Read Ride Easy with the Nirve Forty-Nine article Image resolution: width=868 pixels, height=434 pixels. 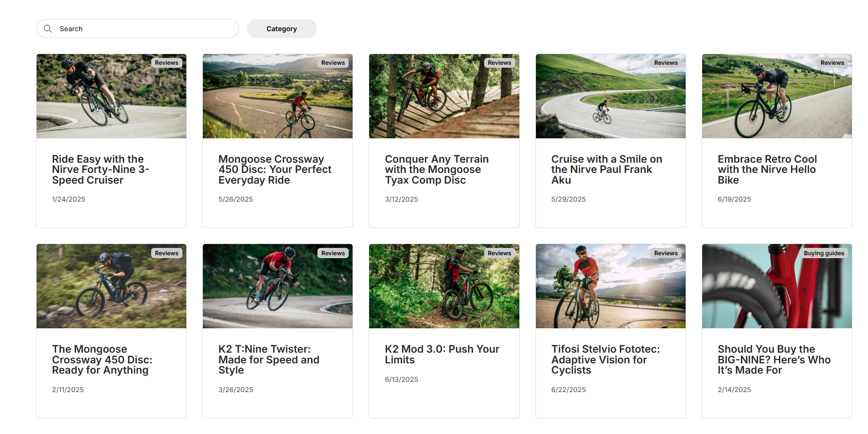click(101, 170)
